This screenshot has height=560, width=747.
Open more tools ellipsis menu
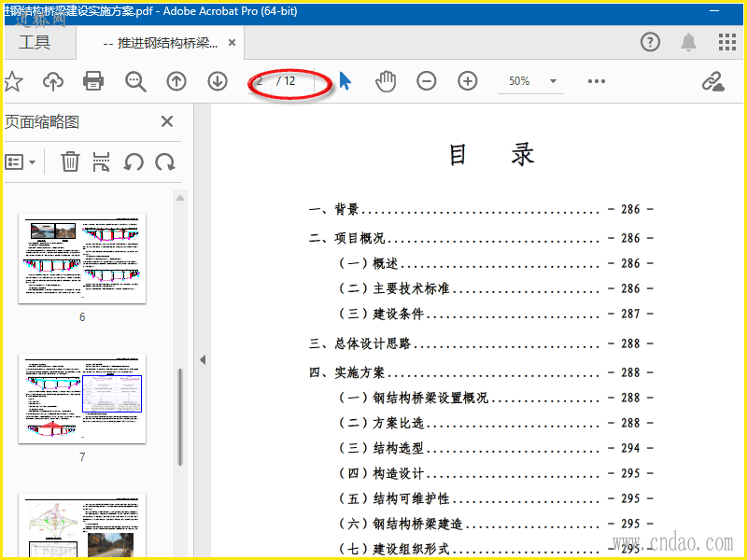[597, 81]
